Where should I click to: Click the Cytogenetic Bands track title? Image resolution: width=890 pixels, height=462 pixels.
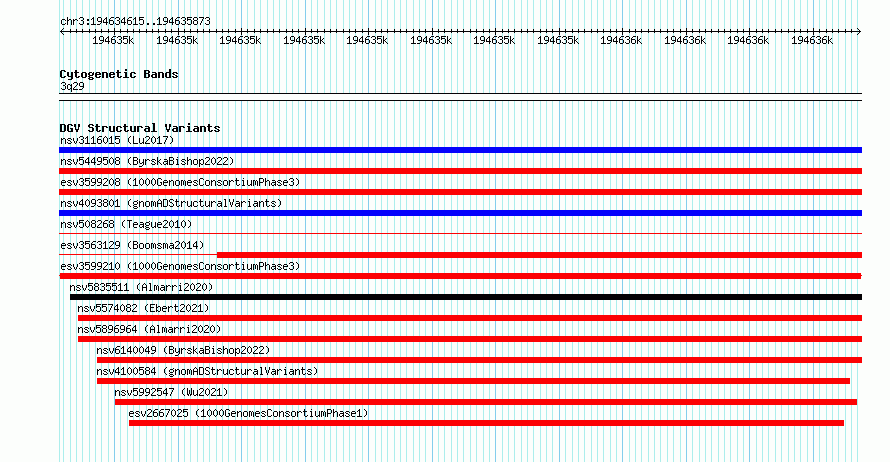point(119,74)
